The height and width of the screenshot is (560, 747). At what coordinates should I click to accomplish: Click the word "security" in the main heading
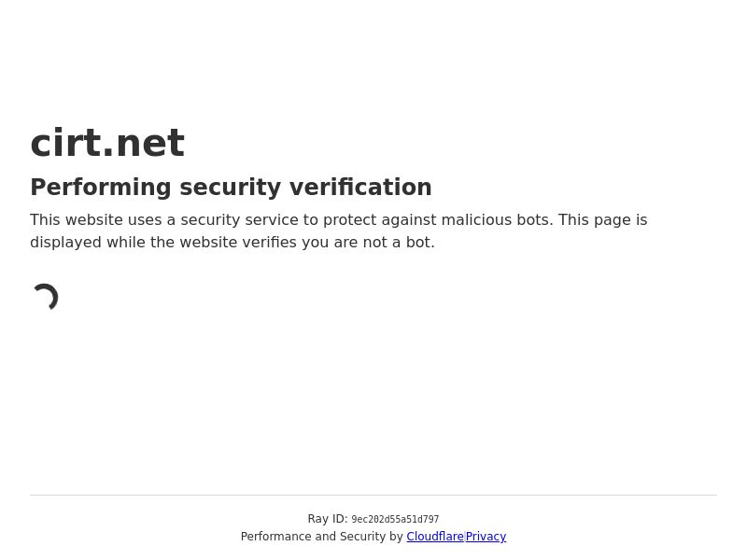point(230,188)
